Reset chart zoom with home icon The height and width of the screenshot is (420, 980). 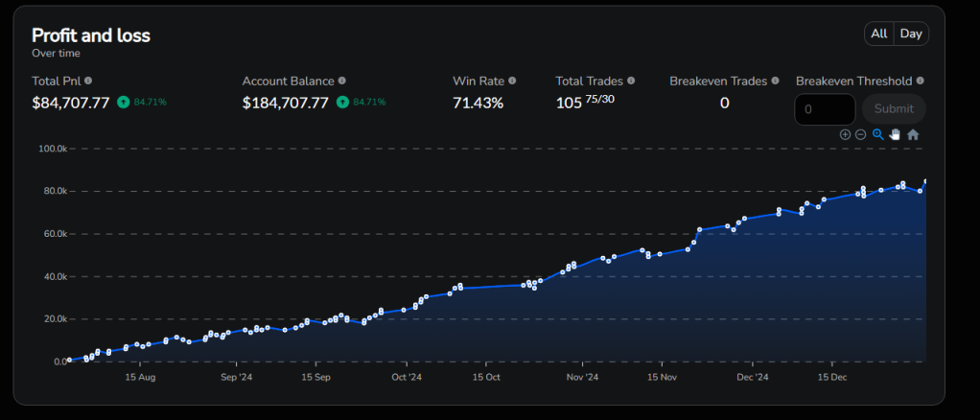913,134
